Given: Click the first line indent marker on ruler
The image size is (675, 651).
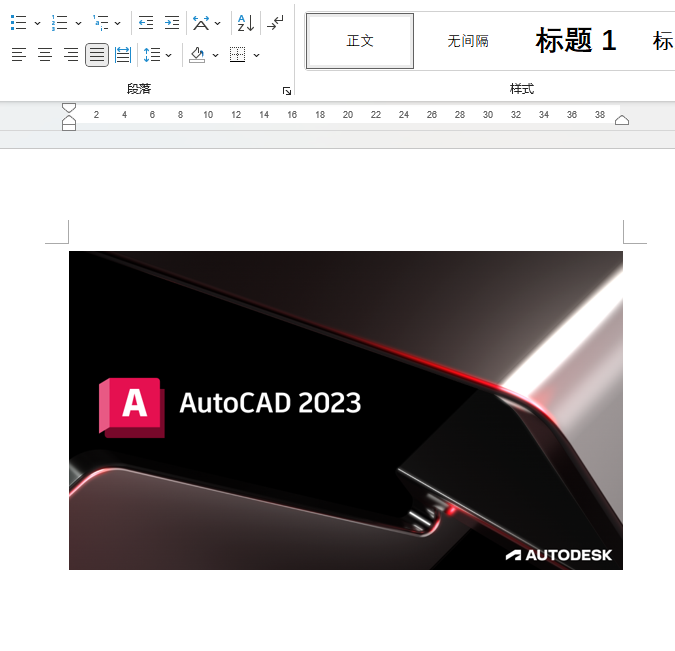Looking at the screenshot, I should [69, 108].
